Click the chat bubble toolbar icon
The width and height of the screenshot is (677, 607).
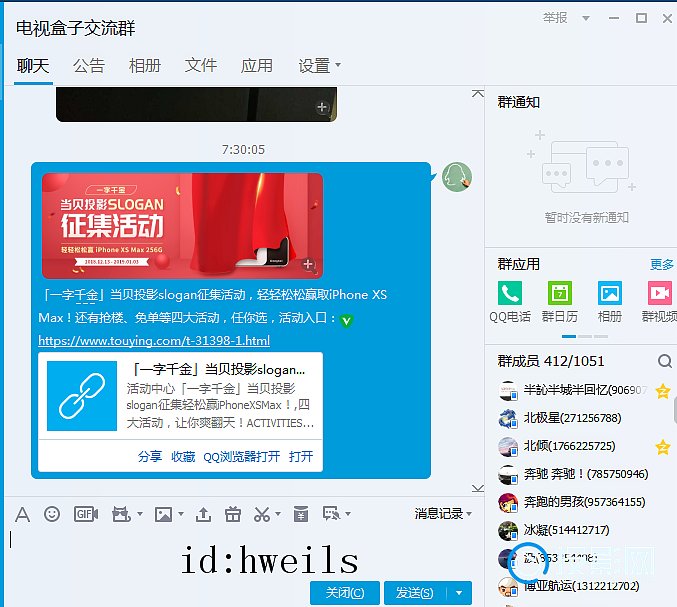click(332, 514)
